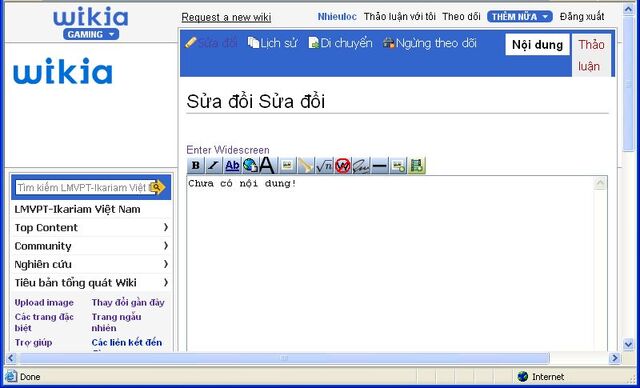Switch to the Thảo luận tab
This screenshot has height=388, width=640.
[591, 55]
